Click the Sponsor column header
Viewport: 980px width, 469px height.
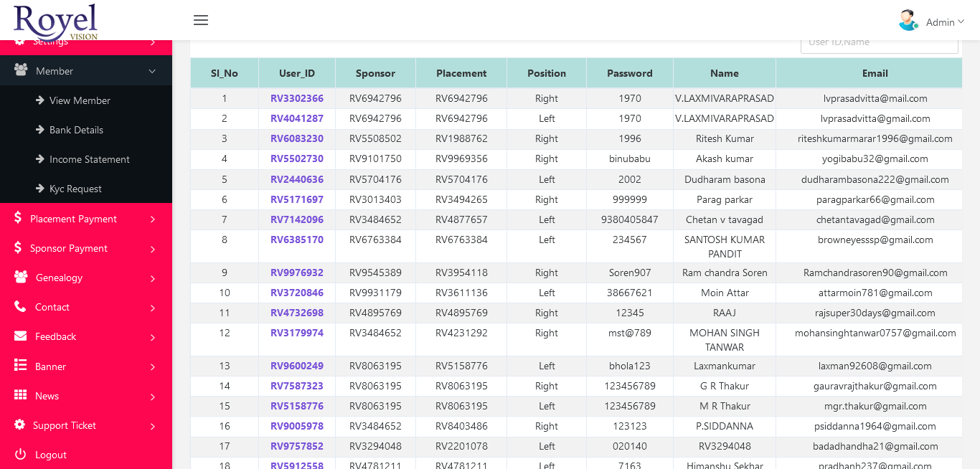[x=375, y=73]
